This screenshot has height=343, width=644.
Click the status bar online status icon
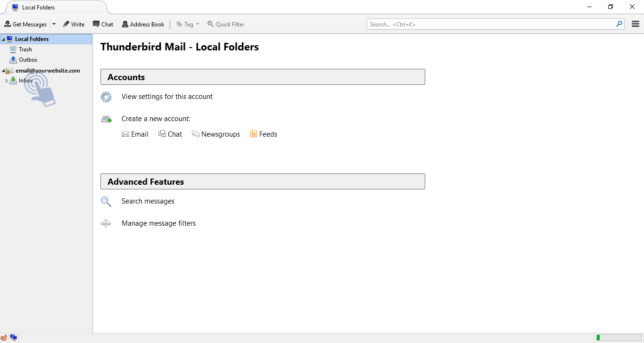tap(4, 338)
